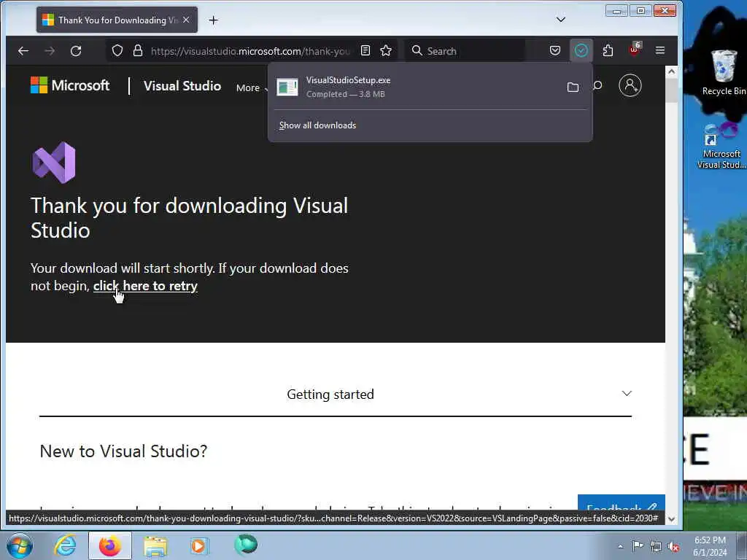Toggle reader view icon

point(365,50)
